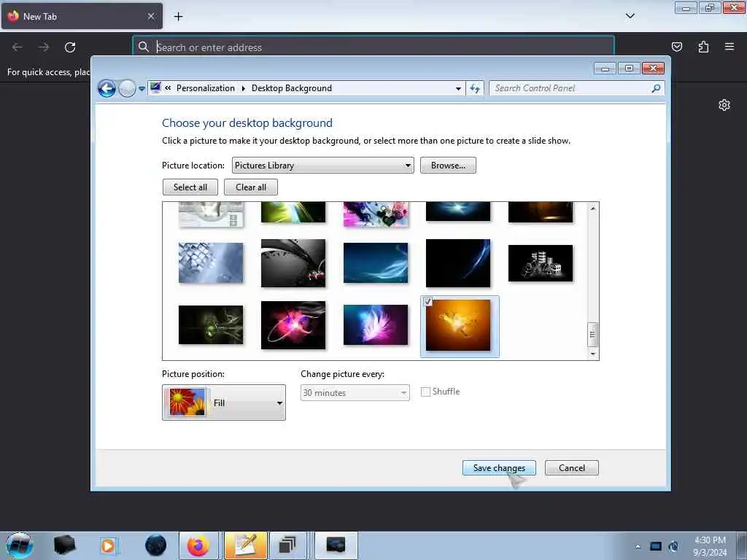Select the pink flare wallpaper thumbnail
This screenshot has height=560, width=747.
(x=293, y=324)
